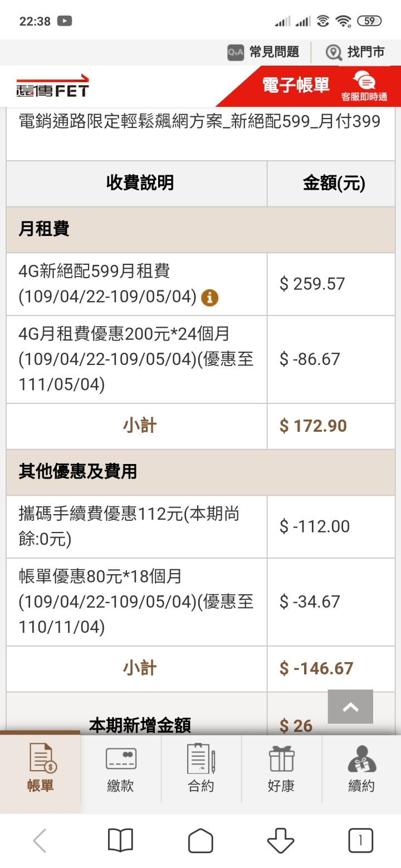This screenshot has width=401, height=868.
Task: Open the browser tabs counter
Action: tap(360, 840)
